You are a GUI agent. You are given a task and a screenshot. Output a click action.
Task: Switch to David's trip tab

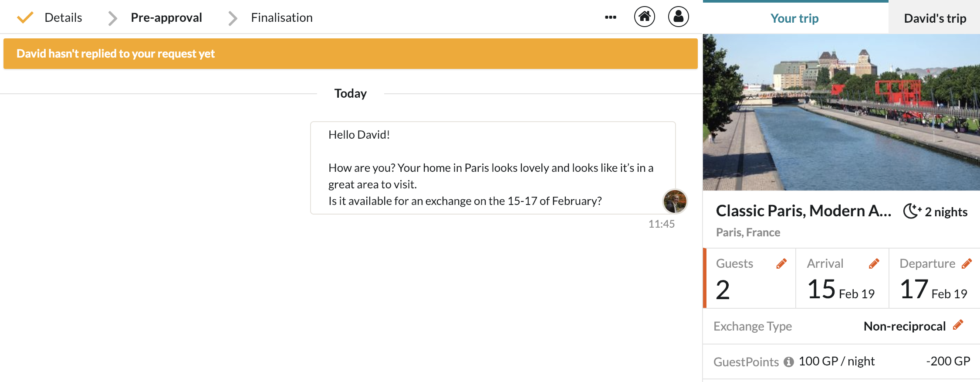(x=935, y=18)
